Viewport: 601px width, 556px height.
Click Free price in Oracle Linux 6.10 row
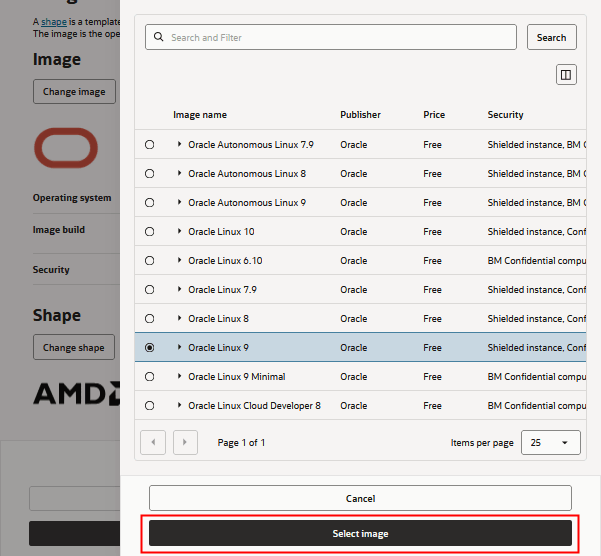coord(432,261)
